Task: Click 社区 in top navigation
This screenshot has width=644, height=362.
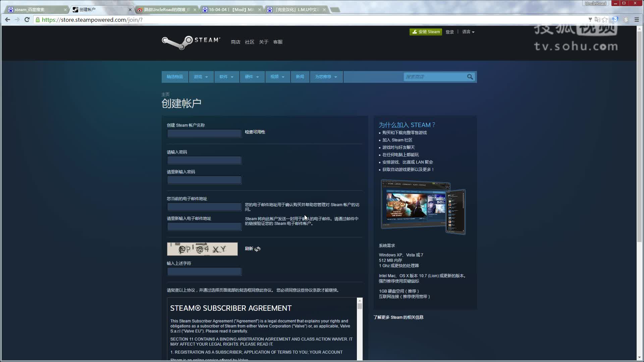Action: (x=250, y=42)
